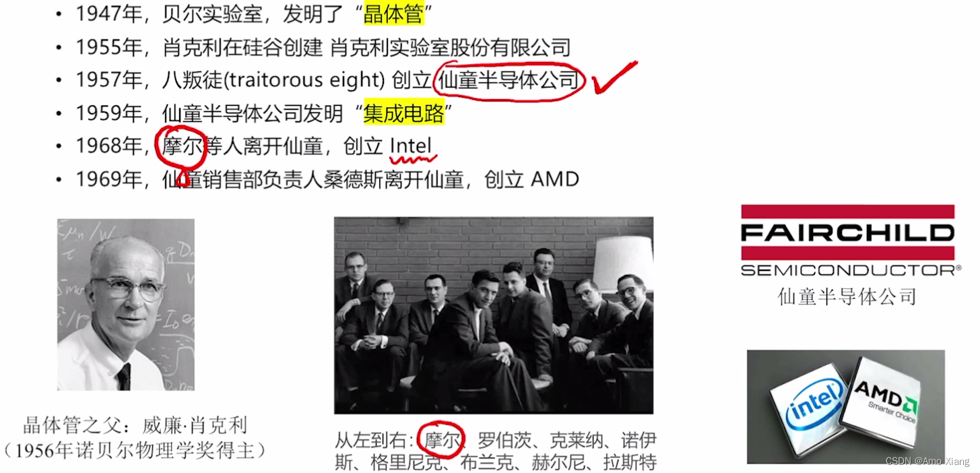Click the AMD text in 1969 line
Image resolution: width=980 pixels, height=473 pixels.
(x=556, y=179)
